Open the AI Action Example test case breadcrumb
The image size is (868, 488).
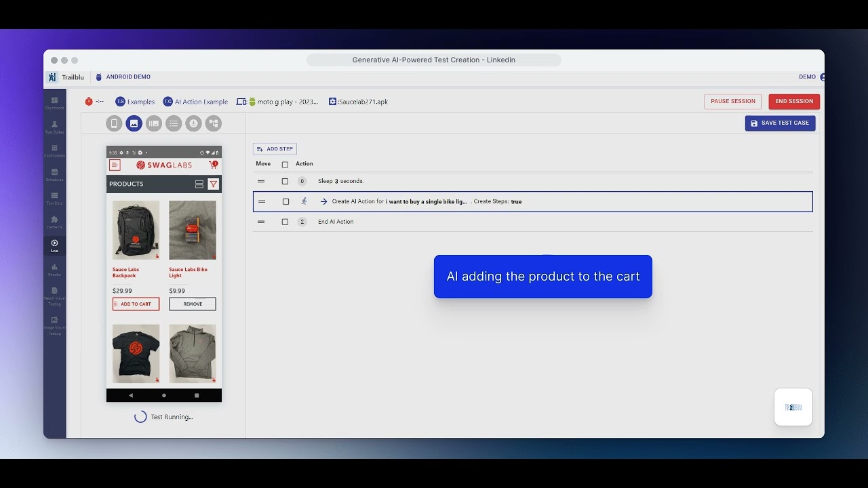195,102
